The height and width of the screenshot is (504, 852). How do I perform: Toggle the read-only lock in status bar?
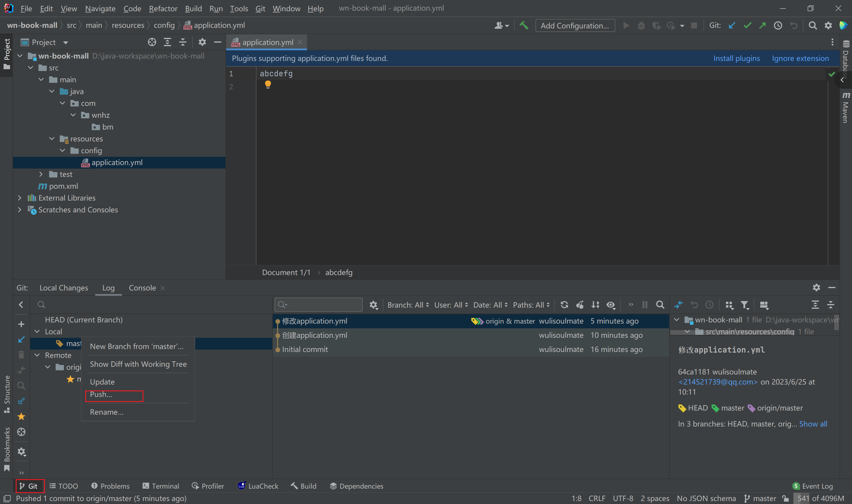click(785, 498)
